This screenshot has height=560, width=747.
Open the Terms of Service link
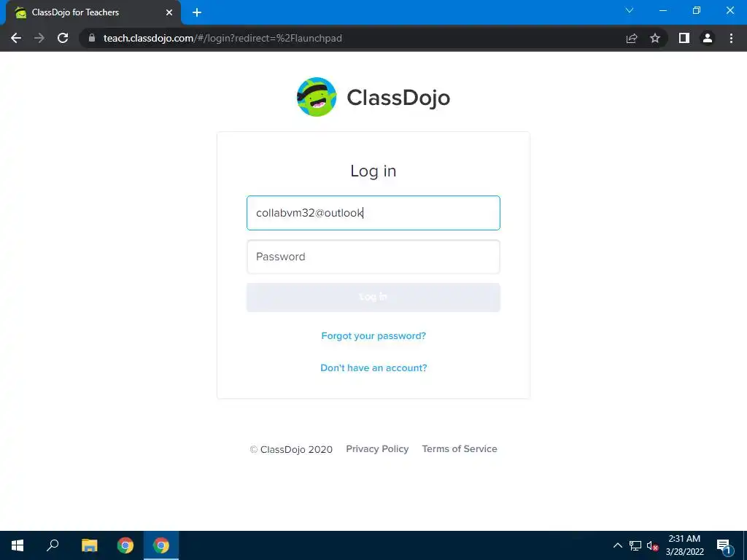(460, 449)
